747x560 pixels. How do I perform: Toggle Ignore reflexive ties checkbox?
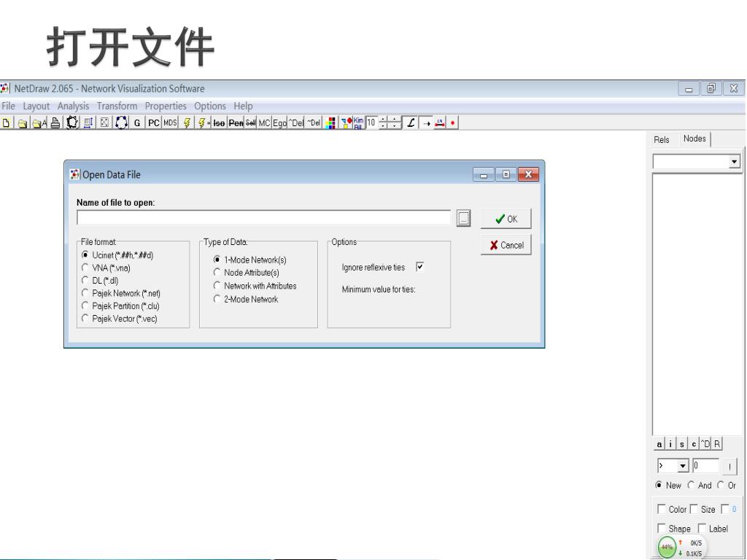[419, 267]
